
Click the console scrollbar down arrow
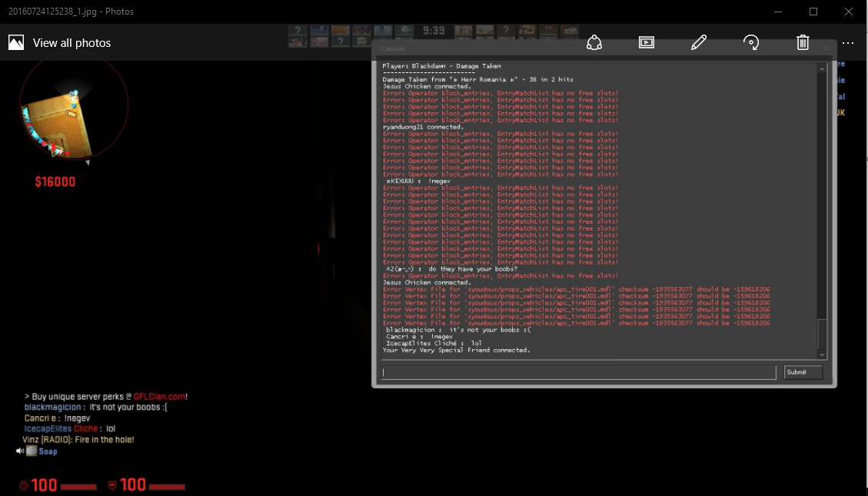point(822,355)
